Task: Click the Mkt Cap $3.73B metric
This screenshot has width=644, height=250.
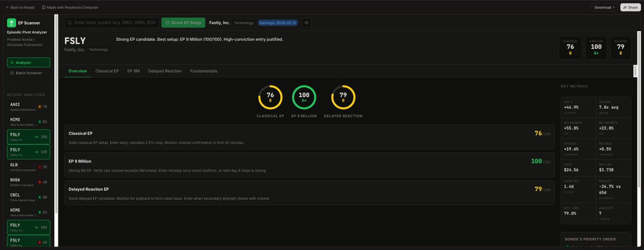Action: pos(613,168)
